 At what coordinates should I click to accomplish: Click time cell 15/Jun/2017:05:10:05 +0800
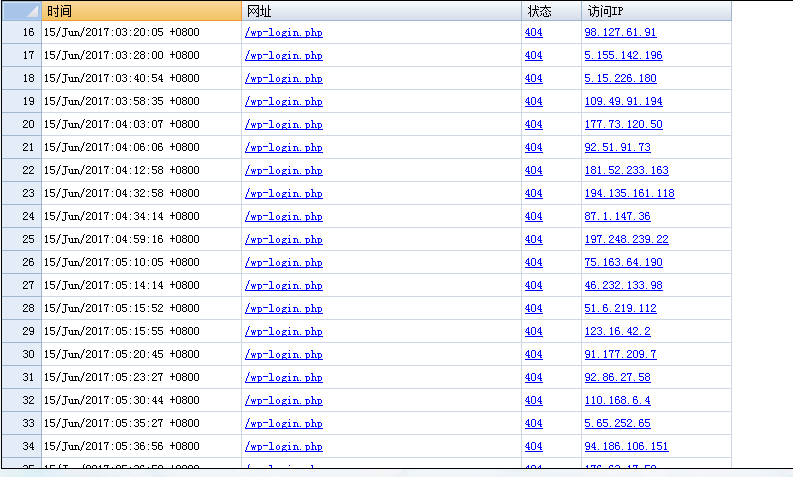tap(121, 263)
